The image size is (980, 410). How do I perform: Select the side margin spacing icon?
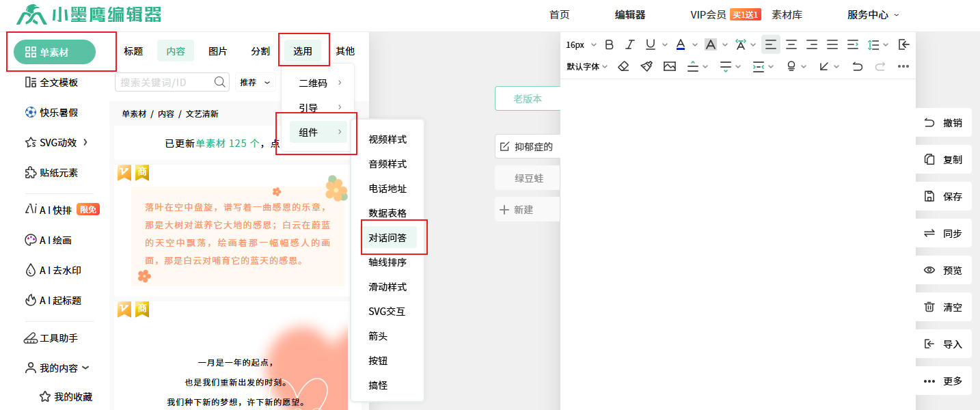pyautogui.click(x=759, y=66)
